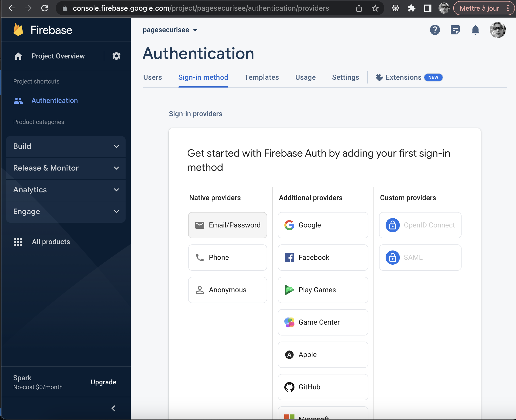
Task: Open project settings gear icon
Action: pyautogui.click(x=116, y=56)
